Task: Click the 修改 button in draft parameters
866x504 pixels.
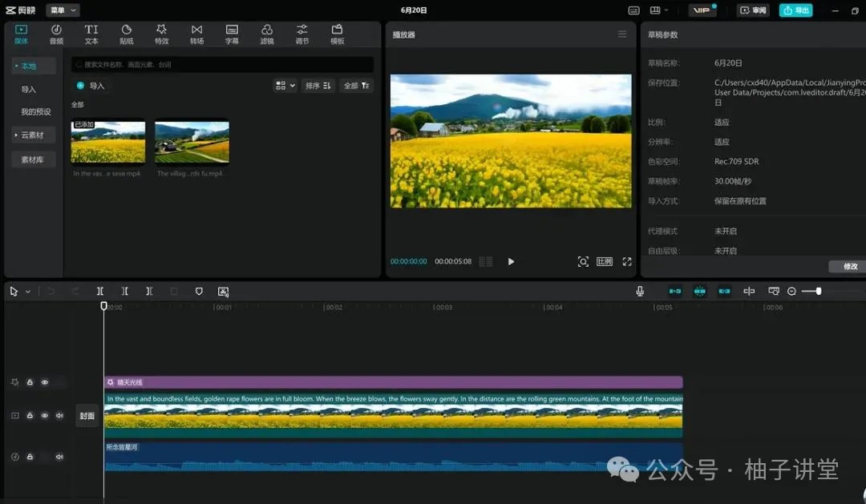Action: click(x=849, y=266)
